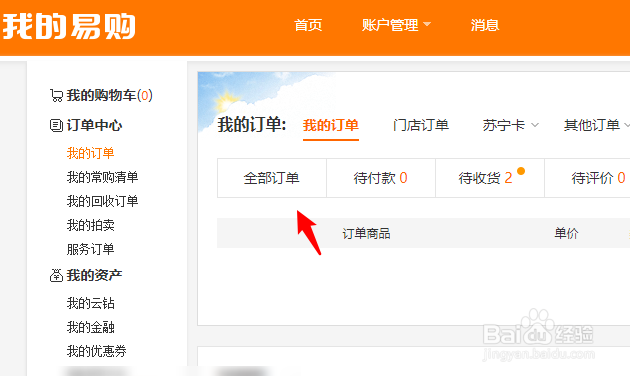Expand the 苏宁卡 dropdown chevron

[x=535, y=125]
